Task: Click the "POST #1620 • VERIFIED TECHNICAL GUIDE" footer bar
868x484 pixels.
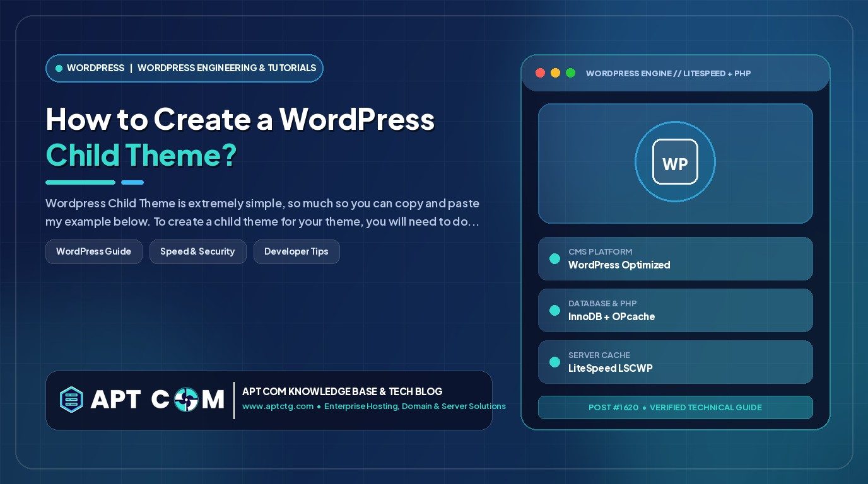Action: pos(675,407)
